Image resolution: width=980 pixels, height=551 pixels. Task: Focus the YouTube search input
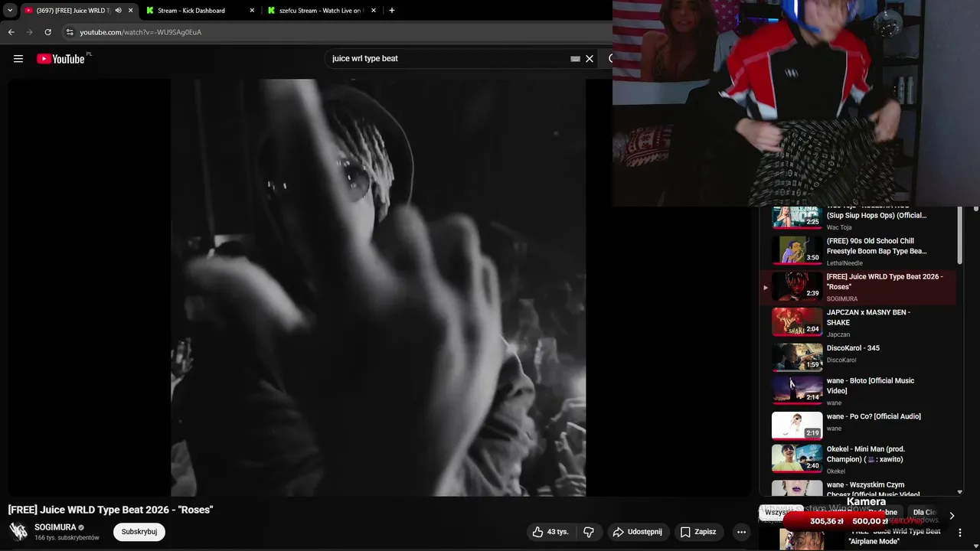coord(448,59)
